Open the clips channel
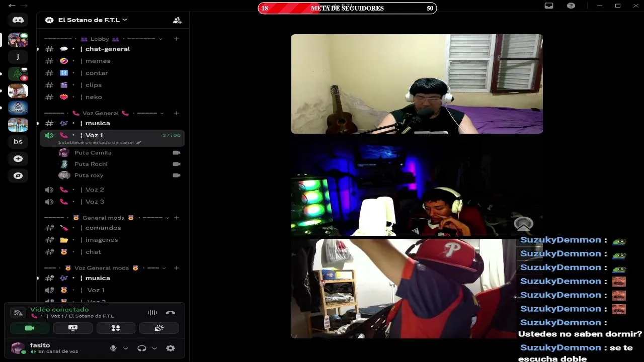The image size is (644, 362). [112, 85]
